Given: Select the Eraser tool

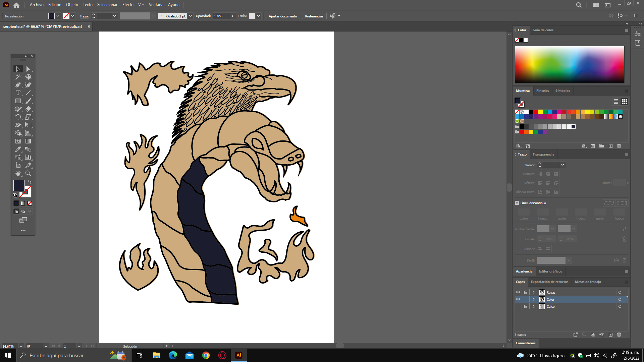Looking at the screenshot, I should [x=29, y=109].
